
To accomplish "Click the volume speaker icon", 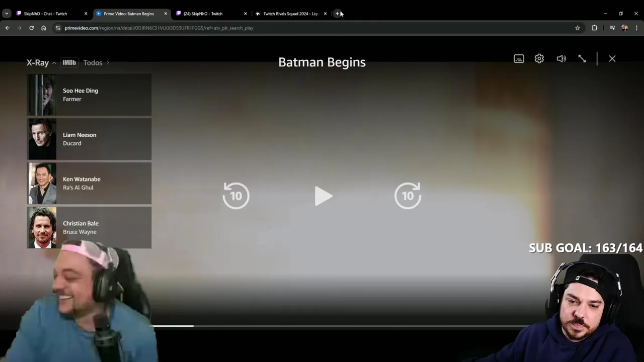I will click(561, 59).
